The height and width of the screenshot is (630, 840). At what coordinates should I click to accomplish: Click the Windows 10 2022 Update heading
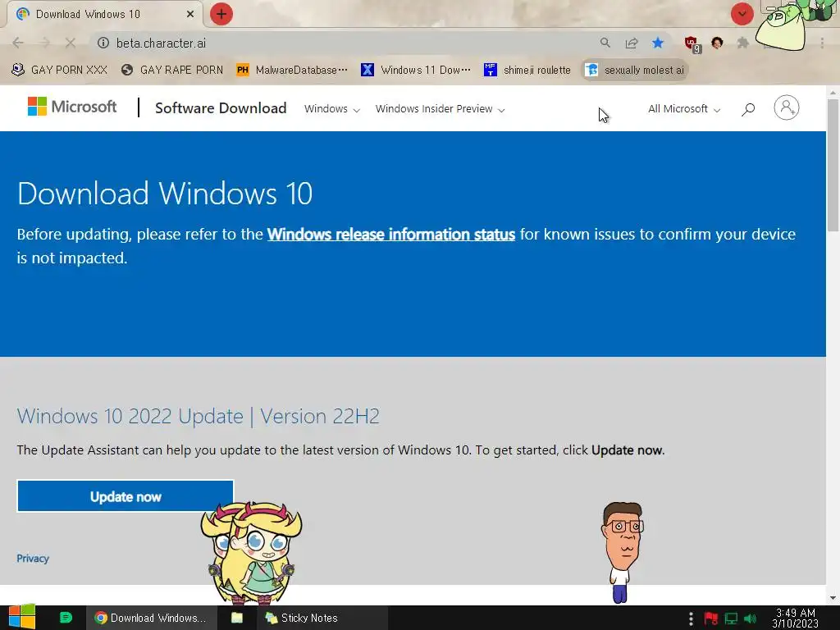[199, 416]
